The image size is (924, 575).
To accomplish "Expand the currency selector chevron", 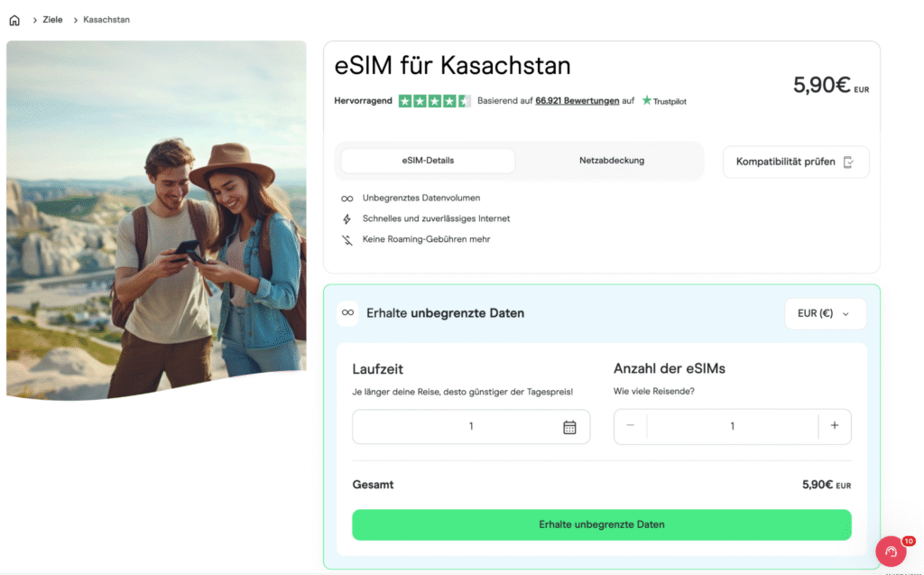I will pos(846,314).
